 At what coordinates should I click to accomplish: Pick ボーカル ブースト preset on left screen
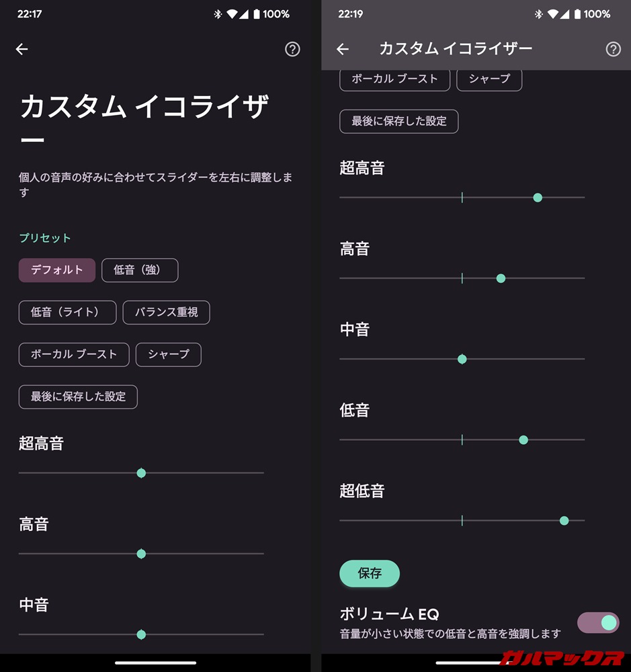pos(74,354)
